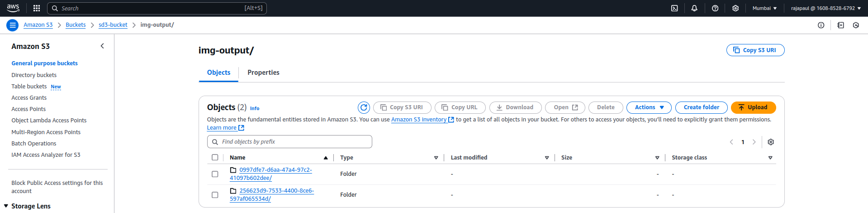Open Block Public Access settings
Screen dimensions: 868x213
(x=57, y=187)
